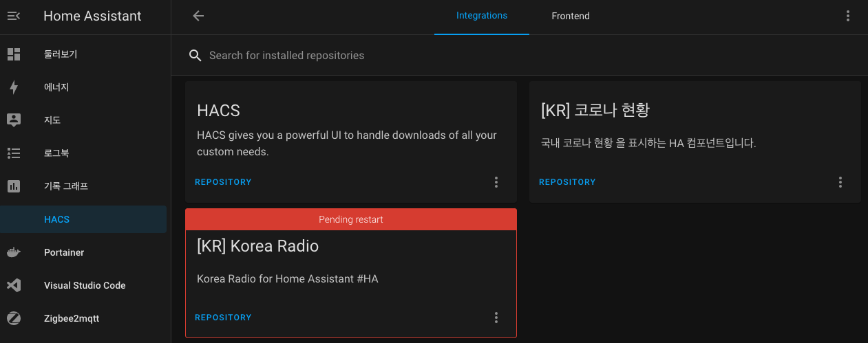Open 에너지 in the sidebar

tap(83, 87)
